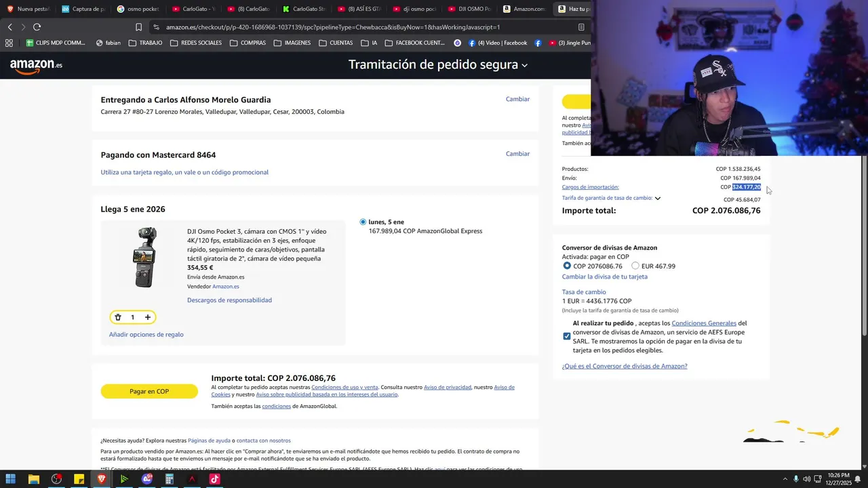Screen dimensions: 868x488
Task: Click Cambiar next to Mastercard 8464
Action: coord(517,154)
